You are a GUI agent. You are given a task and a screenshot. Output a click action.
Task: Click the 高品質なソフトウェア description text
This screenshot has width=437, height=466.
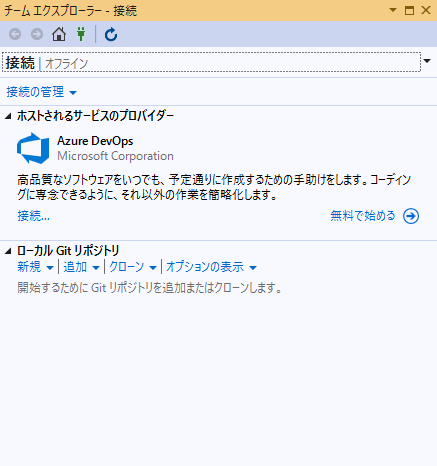214,187
